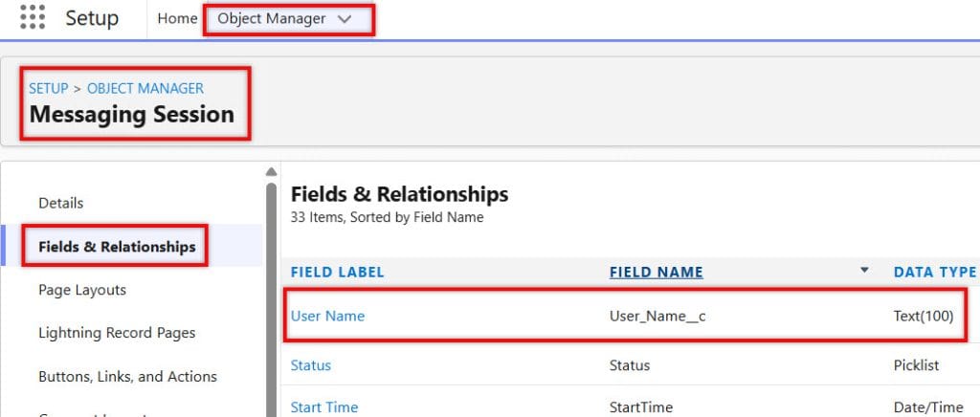Click the SETUP breadcrumb link
The width and height of the screenshot is (980, 417).
pos(48,89)
